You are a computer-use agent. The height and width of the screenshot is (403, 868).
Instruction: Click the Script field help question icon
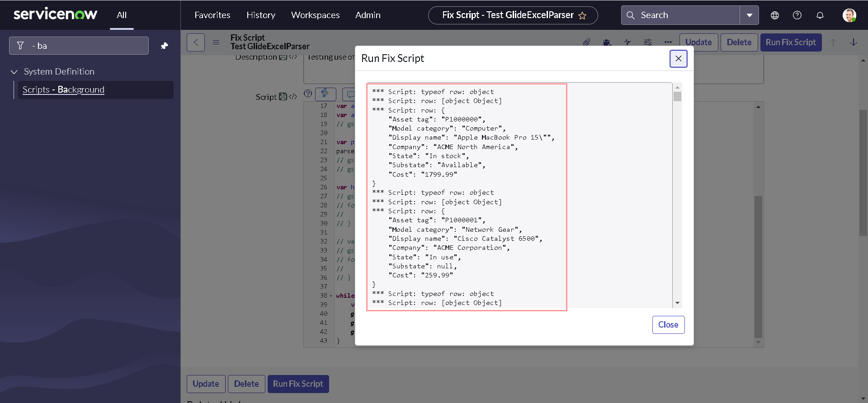tap(308, 94)
